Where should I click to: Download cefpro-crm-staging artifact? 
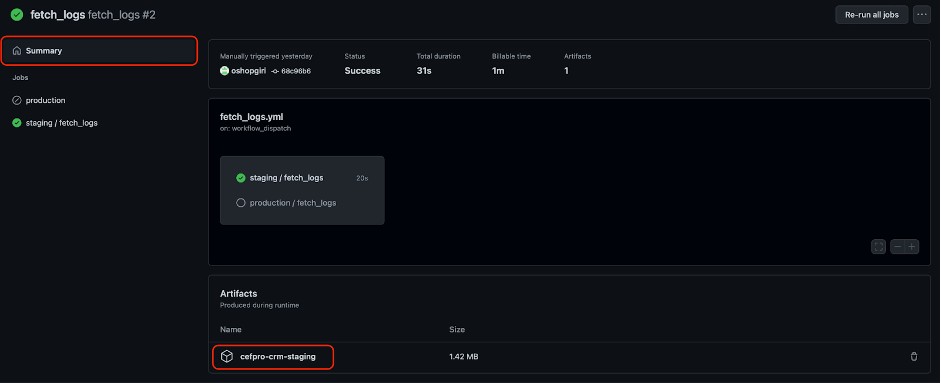coord(278,357)
